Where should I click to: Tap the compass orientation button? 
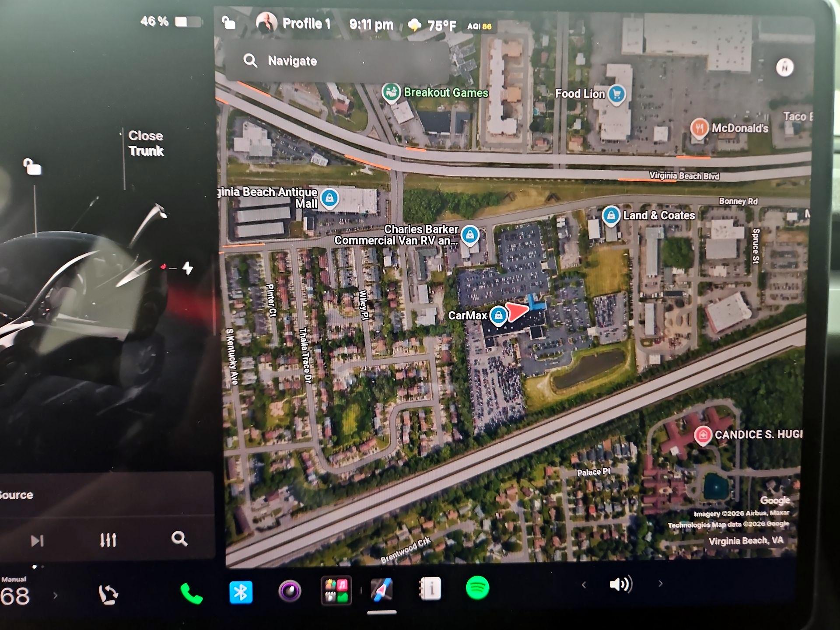pos(785,67)
